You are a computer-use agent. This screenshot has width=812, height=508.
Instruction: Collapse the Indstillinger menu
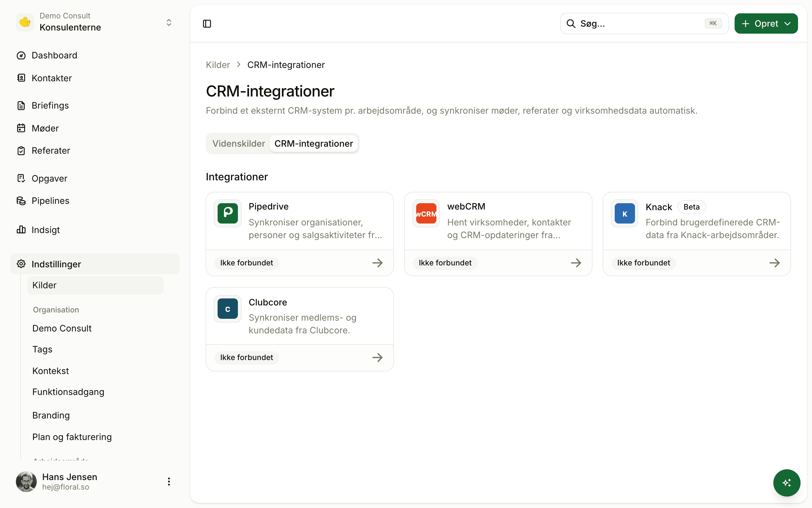[x=95, y=264]
